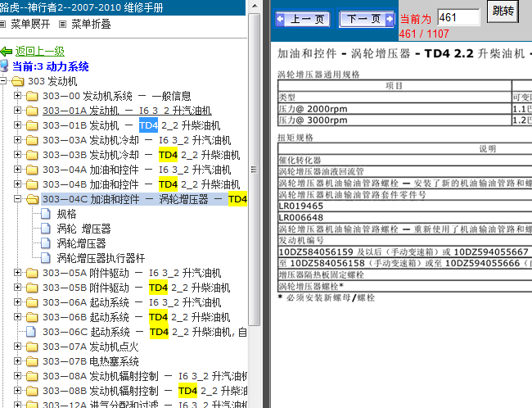Click folder icon of 303—08B 发动机辐射控制
Image resolution: width=532 pixels, height=408 pixels.
point(32,391)
